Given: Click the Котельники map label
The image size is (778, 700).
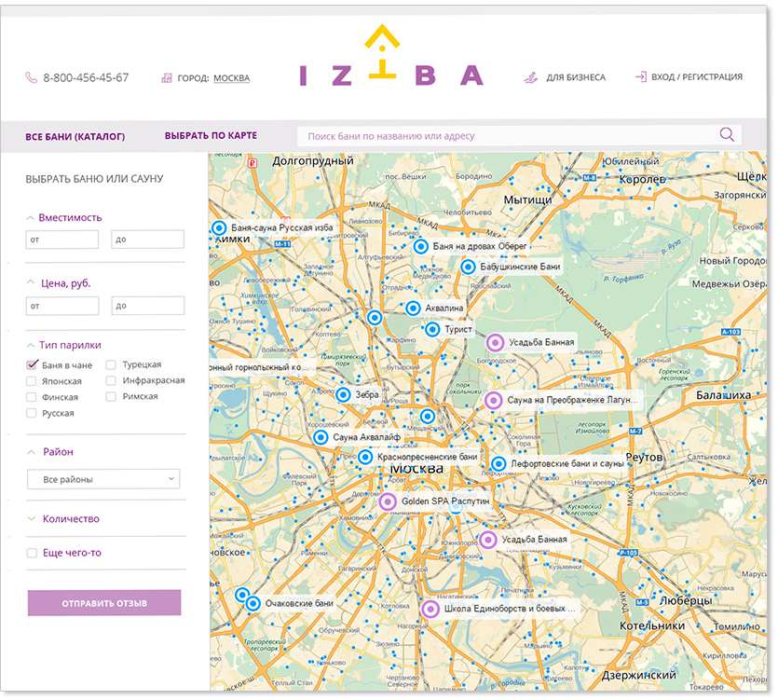Looking at the screenshot, I should tap(652, 626).
